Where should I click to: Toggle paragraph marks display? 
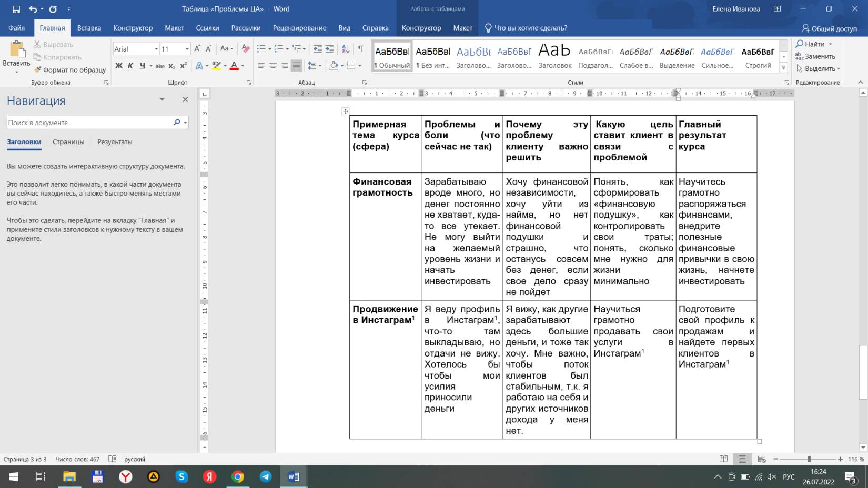360,48
